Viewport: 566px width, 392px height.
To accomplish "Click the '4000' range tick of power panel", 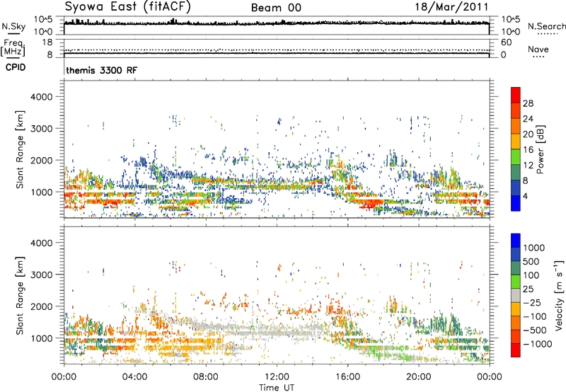I will (x=41, y=97).
